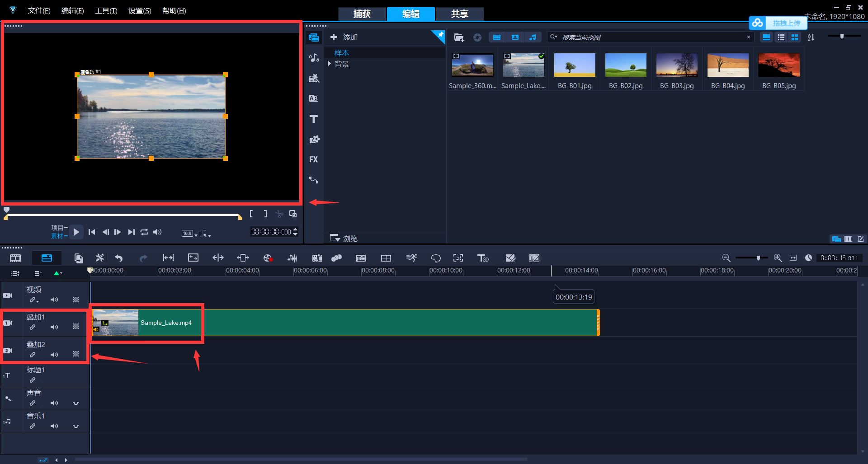Toggle show audio files filter in library

(x=533, y=37)
